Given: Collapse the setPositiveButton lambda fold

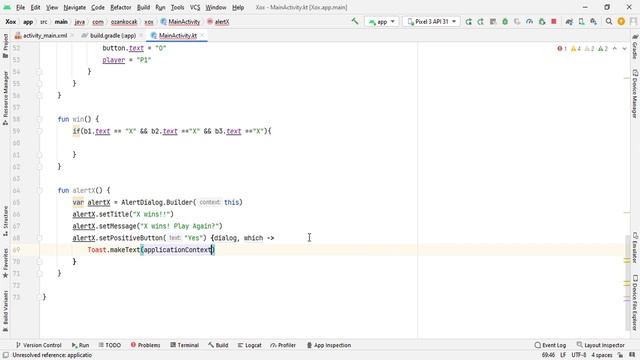Looking at the screenshot, I should click(x=40, y=238).
